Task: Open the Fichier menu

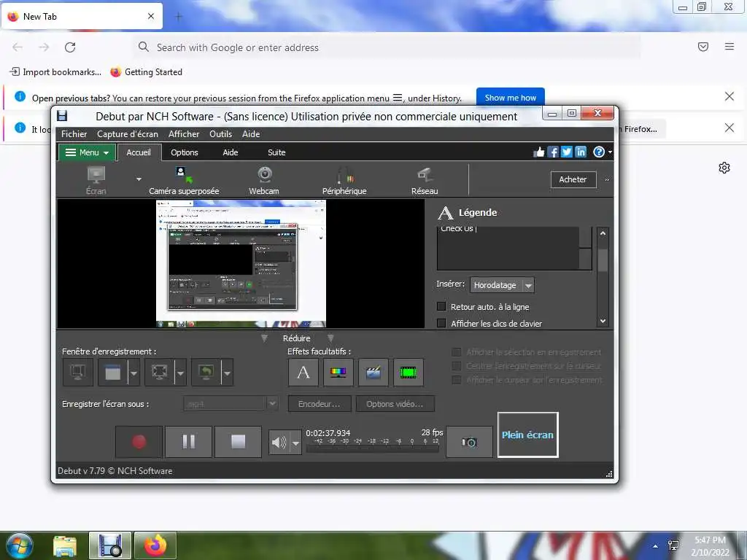Action: [x=74, y=134]
